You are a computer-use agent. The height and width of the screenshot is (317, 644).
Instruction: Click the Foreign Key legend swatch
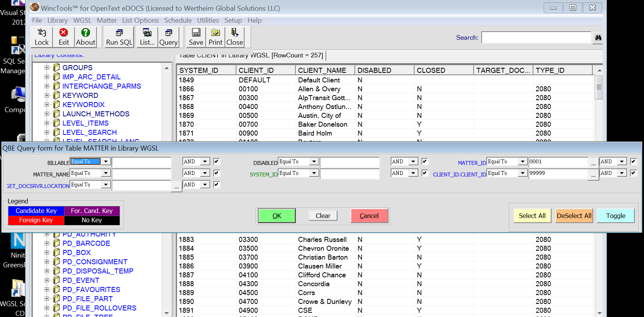tap(36, 220)
